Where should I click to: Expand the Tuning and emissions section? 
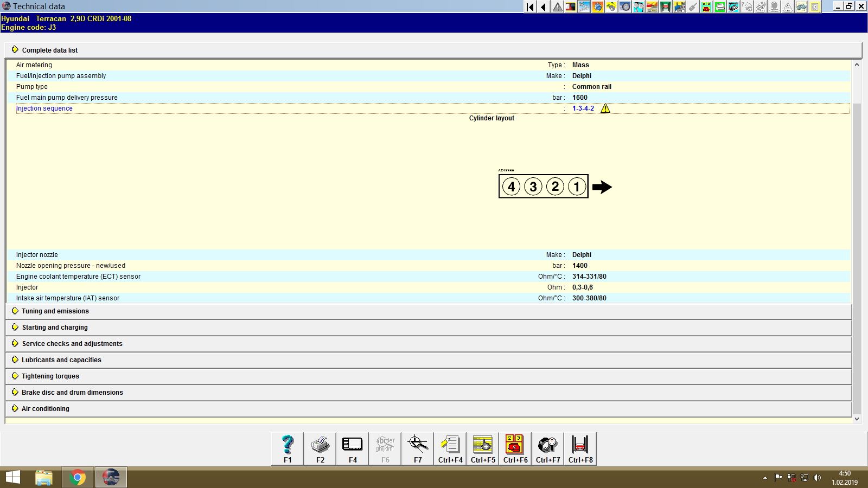coord(54,311)
